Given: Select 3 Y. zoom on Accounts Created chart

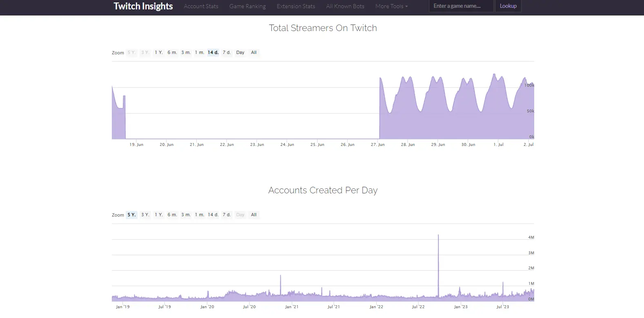Looking at the screenshot, I should pyautogui.click(x=145, y=215).
